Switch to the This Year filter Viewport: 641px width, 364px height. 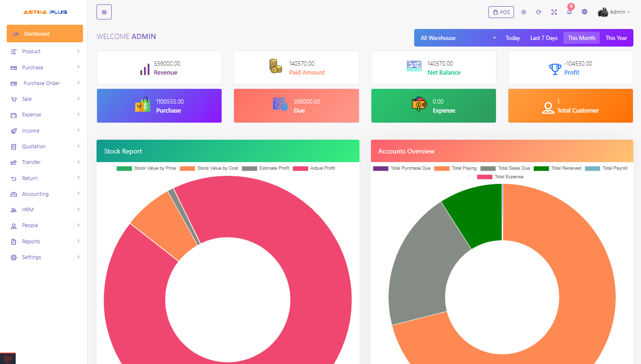coord(616,38)
